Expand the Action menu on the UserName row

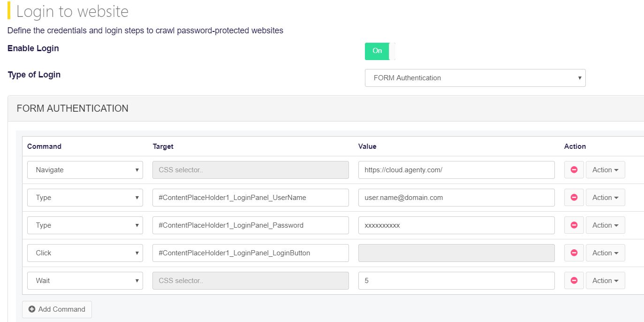(x=605, y=198)
